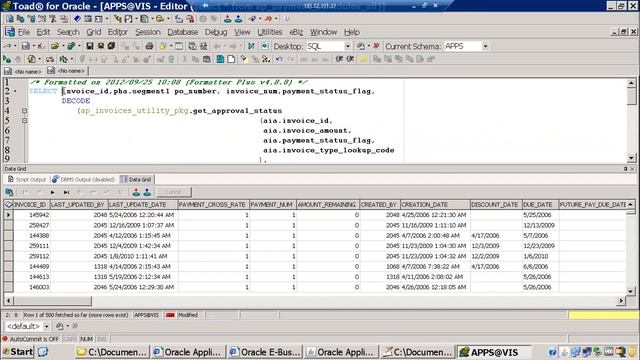Click the red Disconnect icon near Current Schema
Screen dimensions: 640x360
click(x=376, y=46)
